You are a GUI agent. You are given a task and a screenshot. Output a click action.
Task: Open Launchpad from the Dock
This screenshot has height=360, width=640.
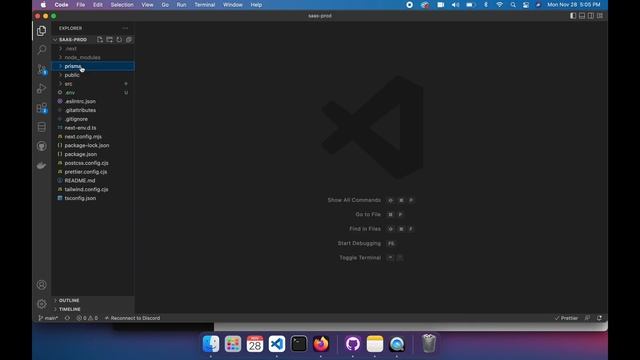pyautogui.click(x=233, y=344)
